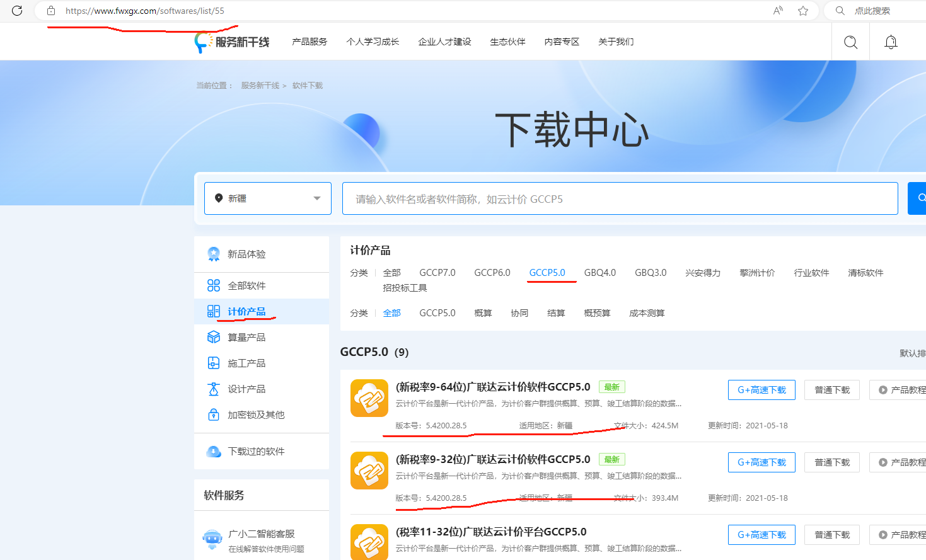
Task: Expand the 新疆 region dropdown
Action: pyautogui.click(x=268, y=198)
